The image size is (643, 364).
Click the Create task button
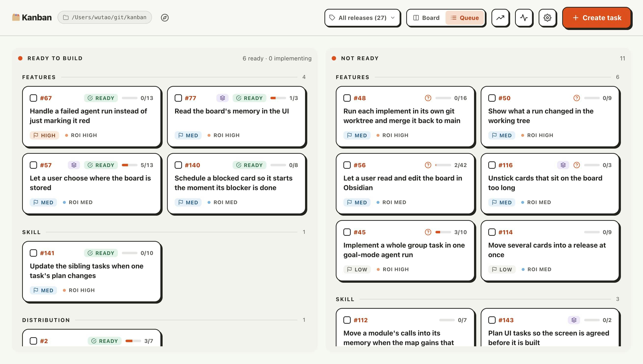pyautogui.click(x=597, y=18)
